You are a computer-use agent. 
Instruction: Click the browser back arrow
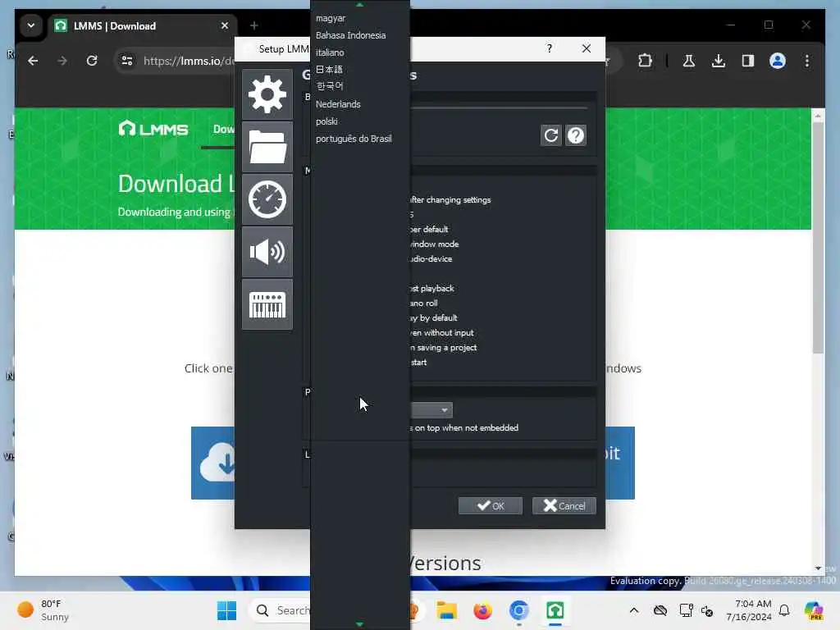coord(33,61)
